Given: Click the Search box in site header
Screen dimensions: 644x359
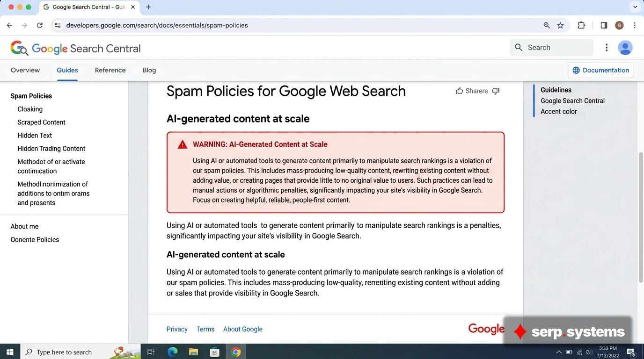Looking at the screenshot, I should [x=551, y=47].
